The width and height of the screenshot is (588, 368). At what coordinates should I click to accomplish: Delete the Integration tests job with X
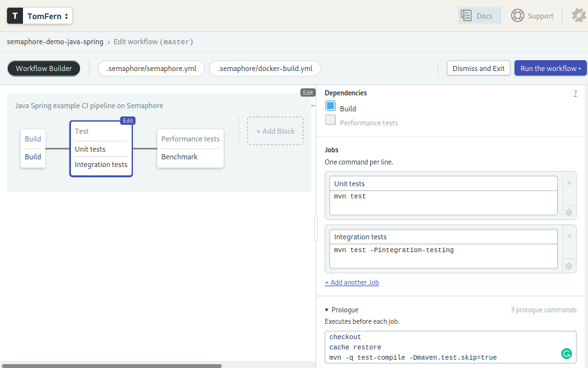tap(569, 236)
